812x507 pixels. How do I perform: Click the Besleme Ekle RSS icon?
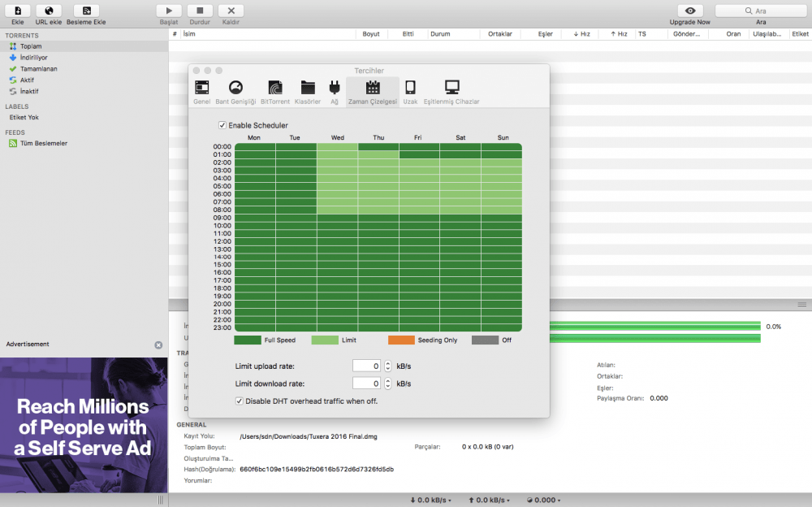pos(87,11)
